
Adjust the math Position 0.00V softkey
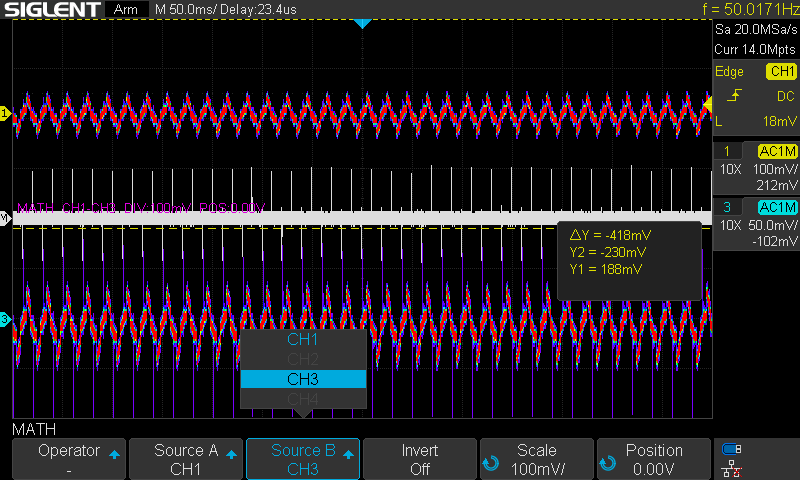coord(654,459)
